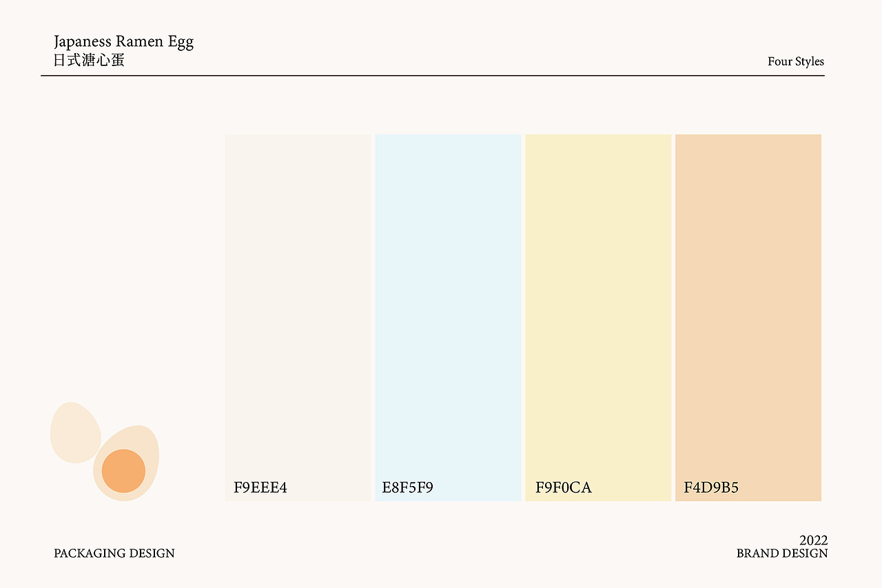The width and height of the screenshot is (882, 588).
Task: Click the Chinese subtitle 日式溏心蛋
Action: pyautogui.click(x=90, y=61)
